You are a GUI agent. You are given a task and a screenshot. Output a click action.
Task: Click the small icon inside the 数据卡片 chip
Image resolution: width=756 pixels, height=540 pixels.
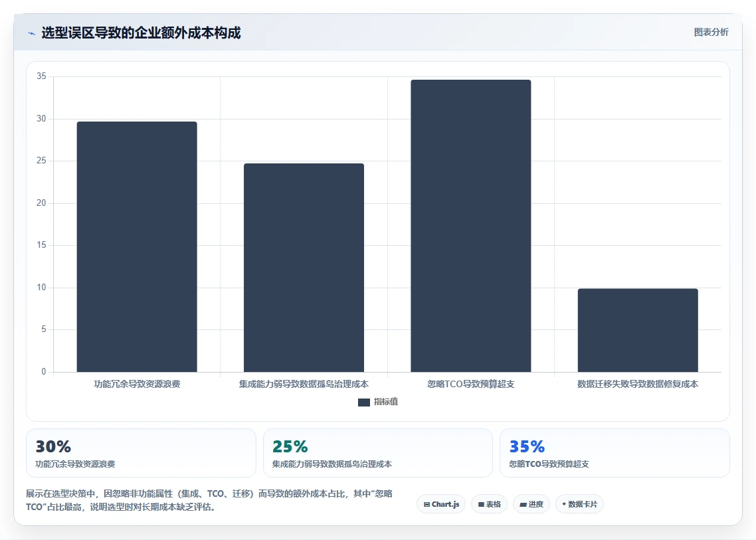[564, 504]
